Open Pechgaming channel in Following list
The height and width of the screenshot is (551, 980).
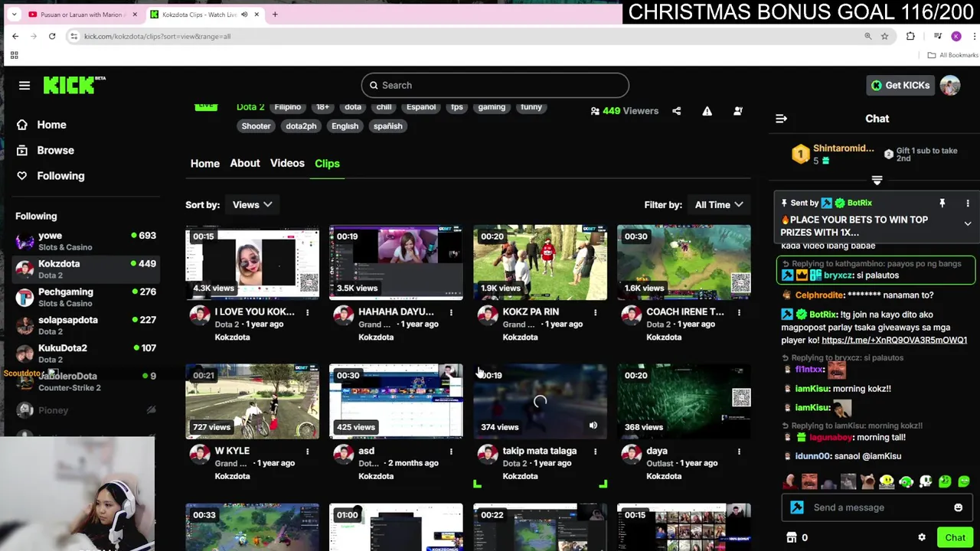point(86,297)
